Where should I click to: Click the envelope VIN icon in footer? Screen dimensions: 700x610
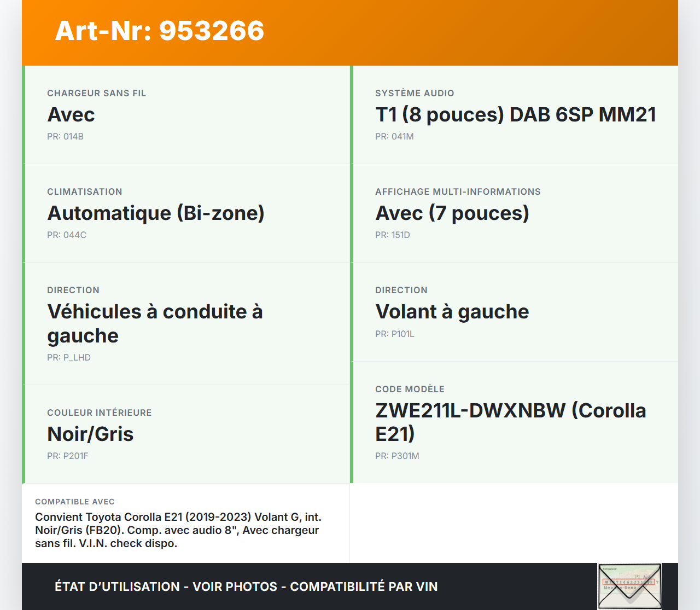tap(629, 586)
